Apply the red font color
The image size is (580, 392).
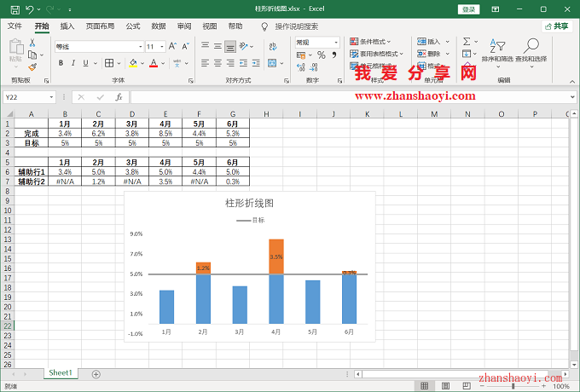point(154,63)
